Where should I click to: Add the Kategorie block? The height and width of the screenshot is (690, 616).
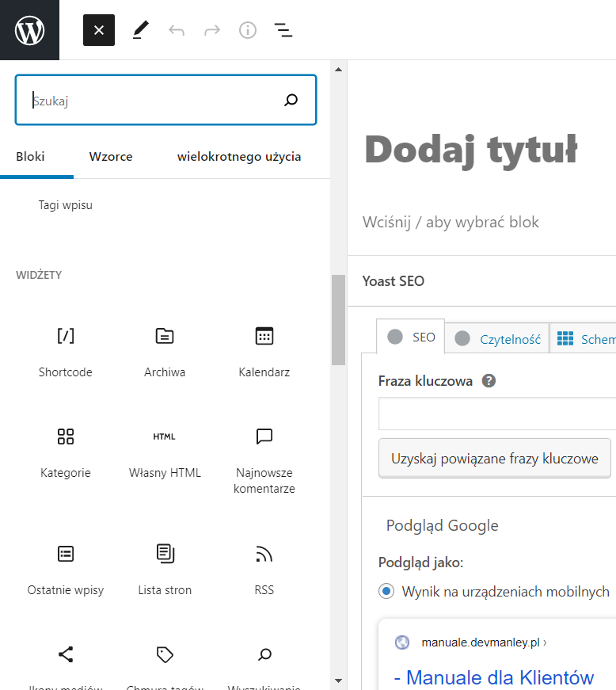click(66, 451)
